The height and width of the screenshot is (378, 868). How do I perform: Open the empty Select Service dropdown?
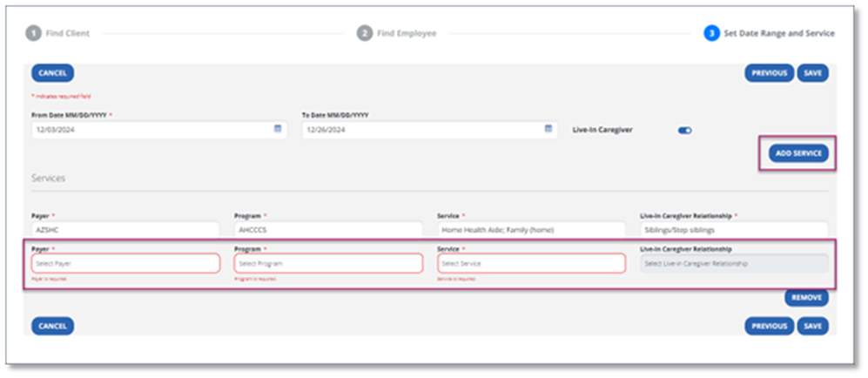click(x=531, y=263)
